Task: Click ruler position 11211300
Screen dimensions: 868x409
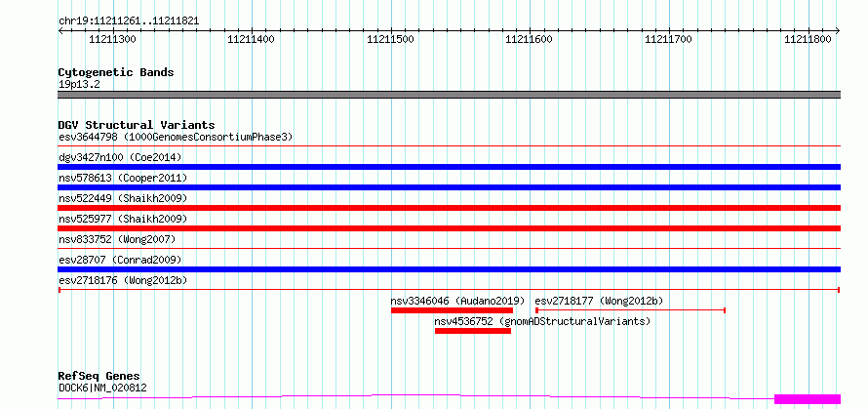Action: tap(112, 39)
